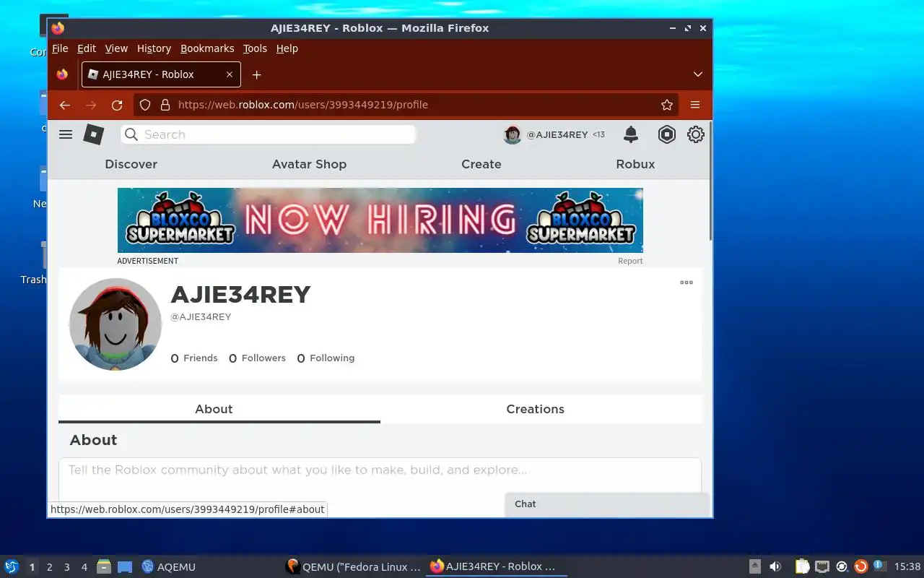
Task: Click the taskbar clock showing 15:38
Action: pos(907,567)
